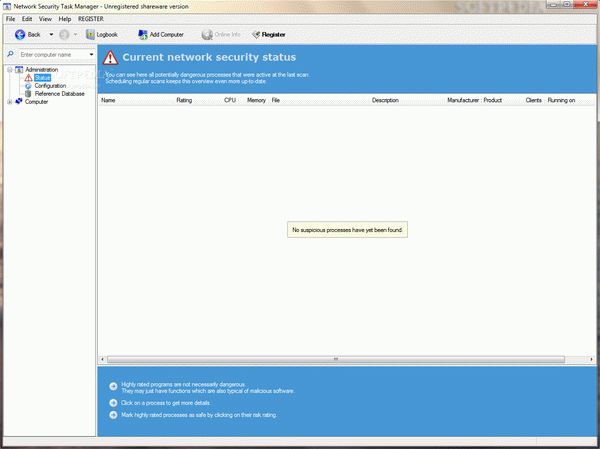The width and height of the screenshot is (600, 449).
Task: Open the Edit menu
Action: point(27,19)
